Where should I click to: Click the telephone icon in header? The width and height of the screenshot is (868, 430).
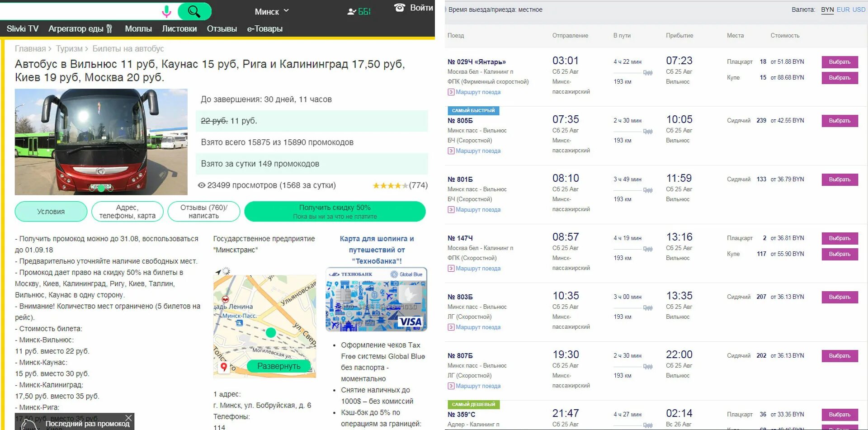pyautogui.click(x=400, y=7)
